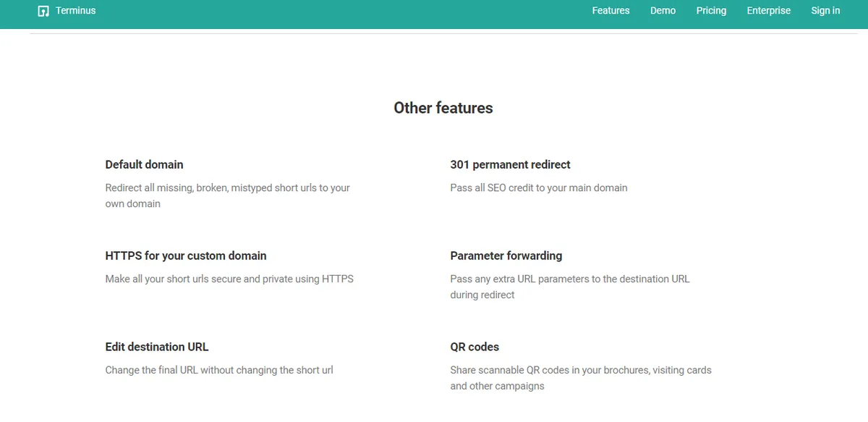Click the Terminus brand name

click(x=75, y=11)
